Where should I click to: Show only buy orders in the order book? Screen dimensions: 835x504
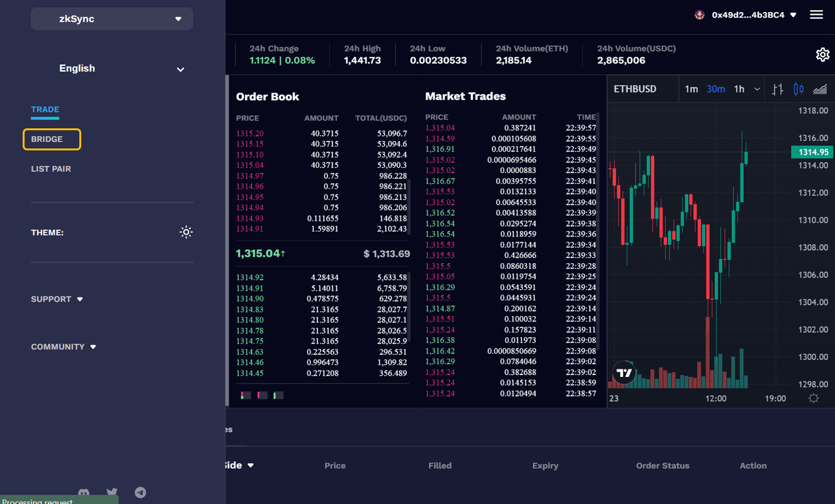278,395
